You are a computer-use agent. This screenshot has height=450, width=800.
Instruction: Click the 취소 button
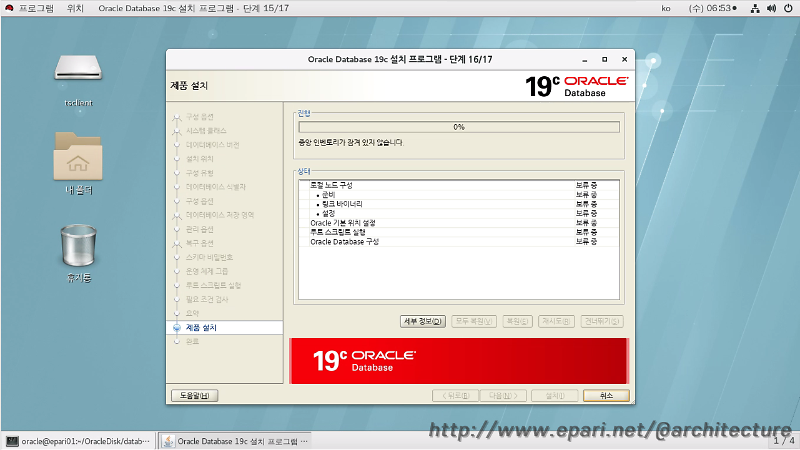606,395
